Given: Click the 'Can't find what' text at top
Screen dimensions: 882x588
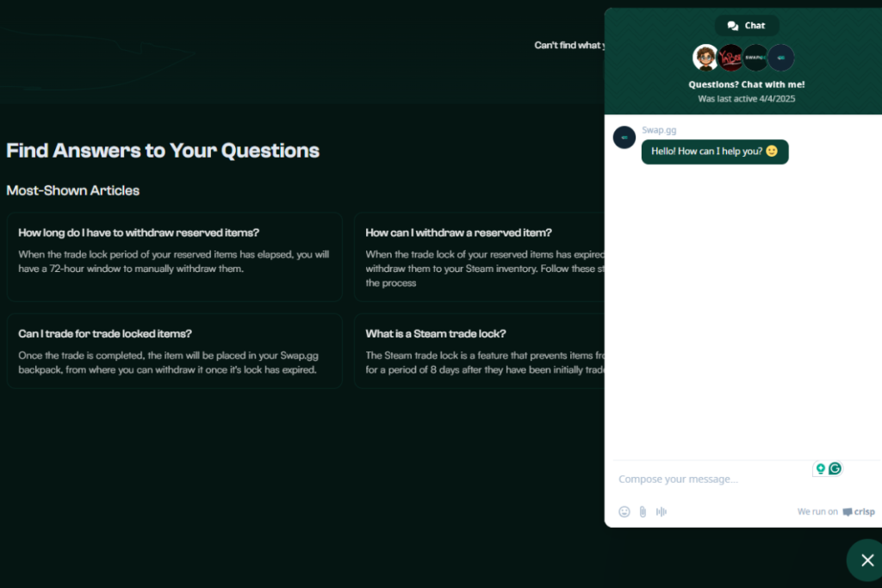Looking at the screenshot, I should [x=569, y=45].
